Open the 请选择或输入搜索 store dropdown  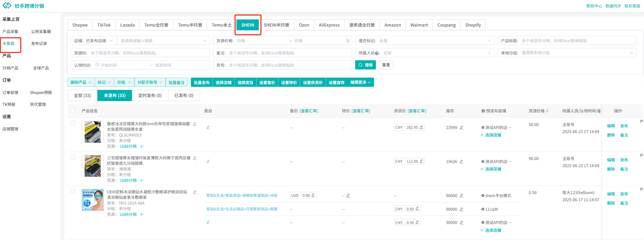(163, 41)
